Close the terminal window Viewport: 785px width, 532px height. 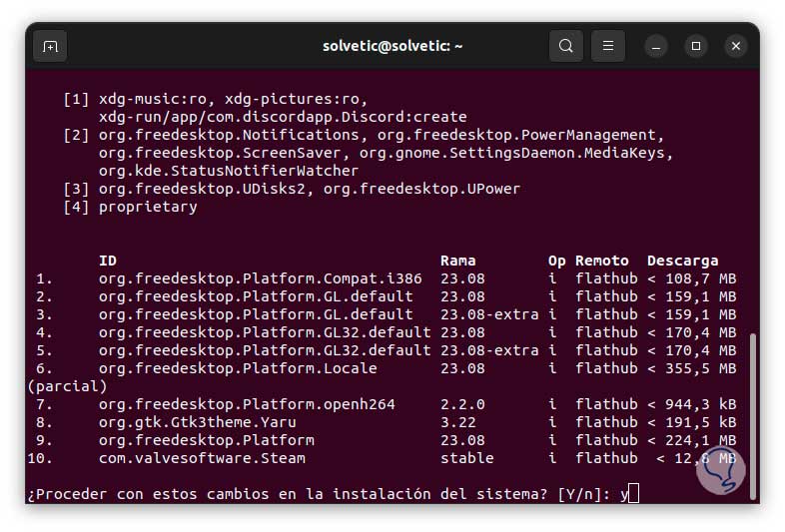coord(736,46)
